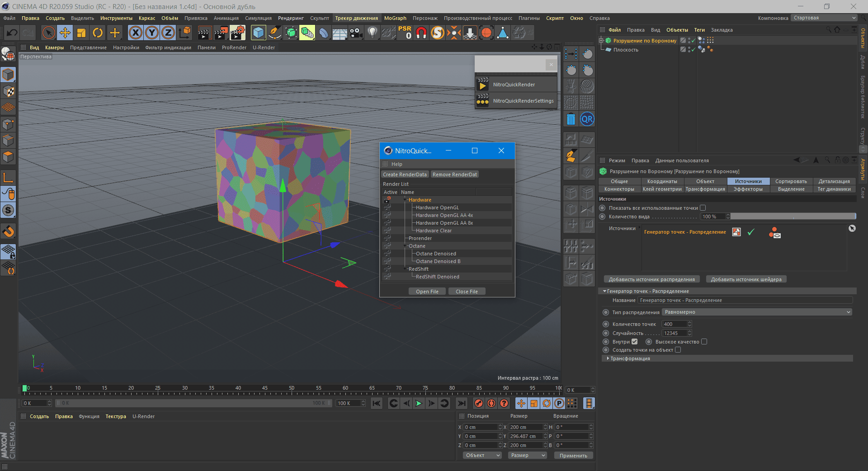This screenshot has width=868, height=471.
Task: Switch to the Объект tab
Action: tap(705, 181)
